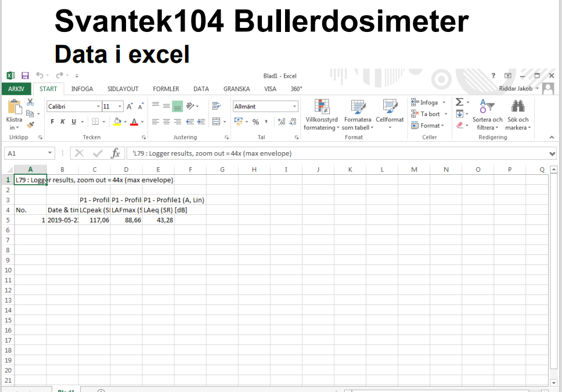Switch to the FORMLER ribbon tab
Screen dimensions: 562x392
[x=166, y=88]
